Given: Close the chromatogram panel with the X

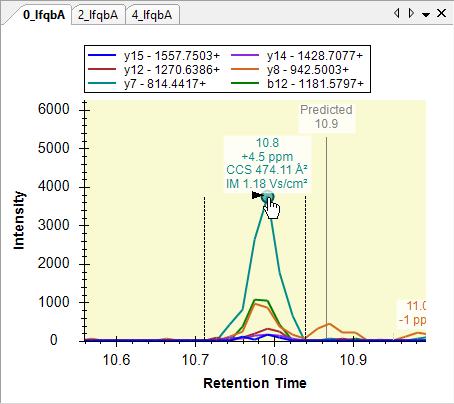Looking at the screenshot, I should tap(441, 13).
